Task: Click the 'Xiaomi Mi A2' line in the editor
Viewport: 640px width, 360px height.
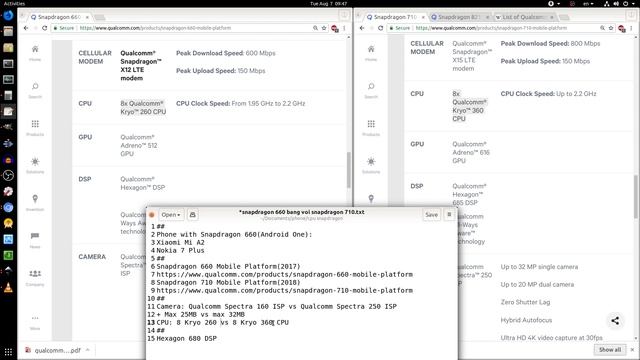Action: (x=180, y=242)
